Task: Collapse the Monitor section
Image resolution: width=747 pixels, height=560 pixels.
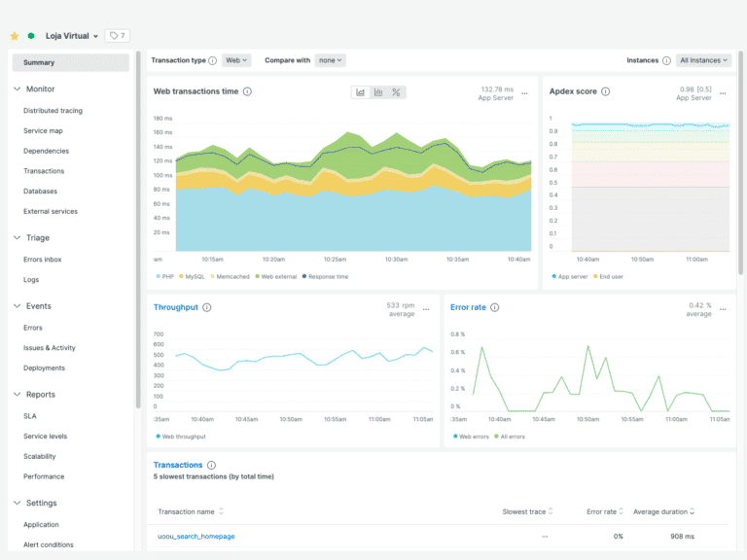Action: click(x=18, y=89)
